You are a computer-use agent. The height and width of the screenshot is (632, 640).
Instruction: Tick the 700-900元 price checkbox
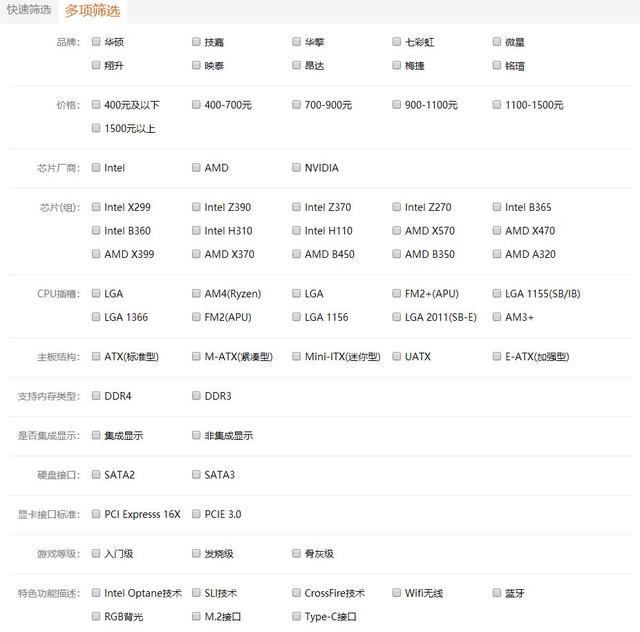(296, 105)
